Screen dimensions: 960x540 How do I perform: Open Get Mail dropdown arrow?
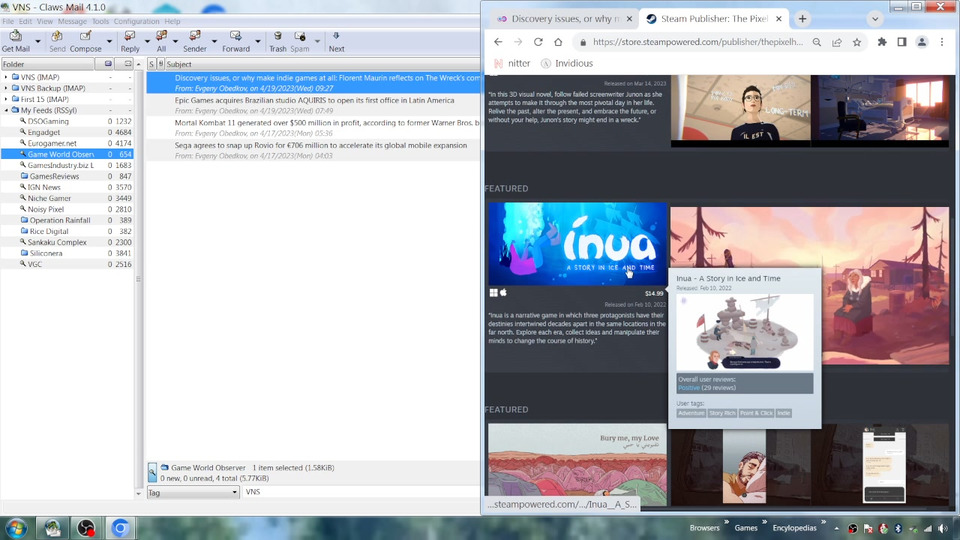[37, 42]
